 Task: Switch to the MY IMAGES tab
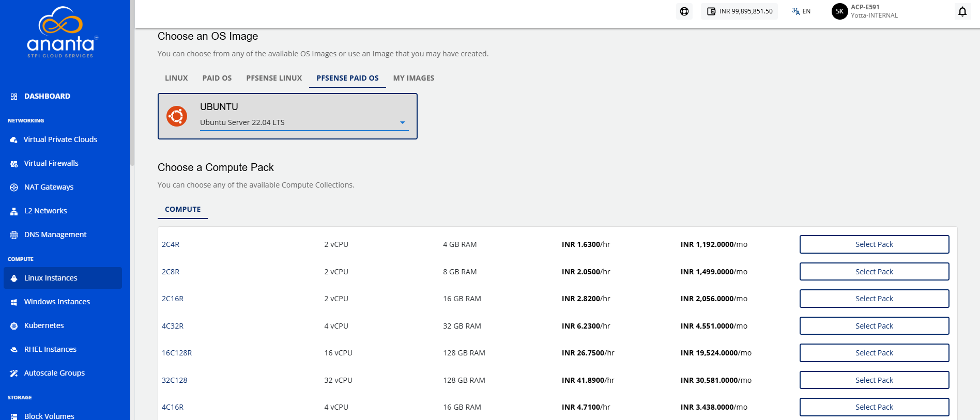coord(414,78)
